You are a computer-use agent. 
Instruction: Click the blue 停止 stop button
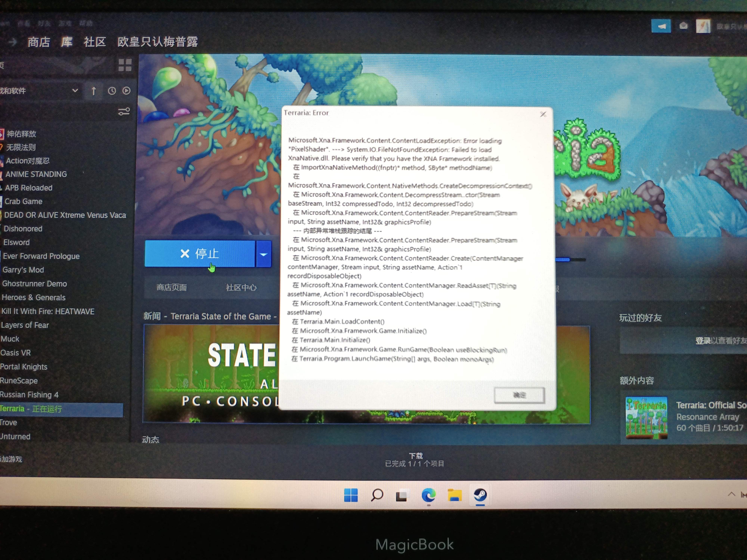(x=200, y=253)
